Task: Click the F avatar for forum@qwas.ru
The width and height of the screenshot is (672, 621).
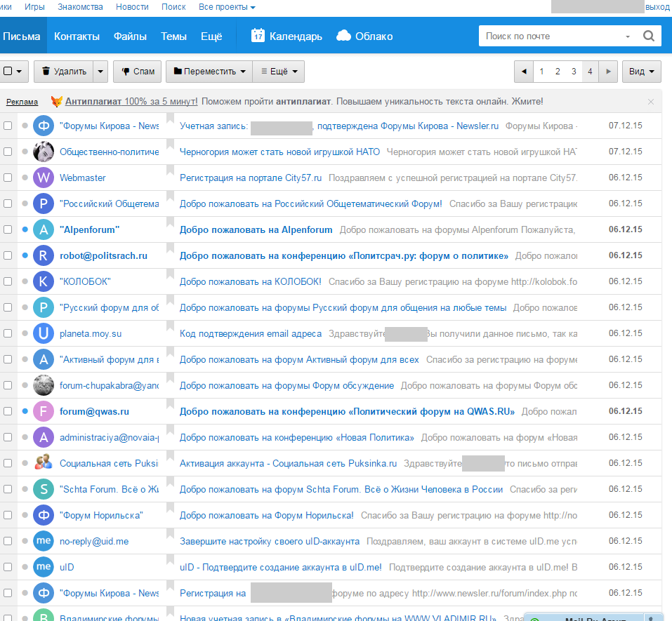Action: 44,412
